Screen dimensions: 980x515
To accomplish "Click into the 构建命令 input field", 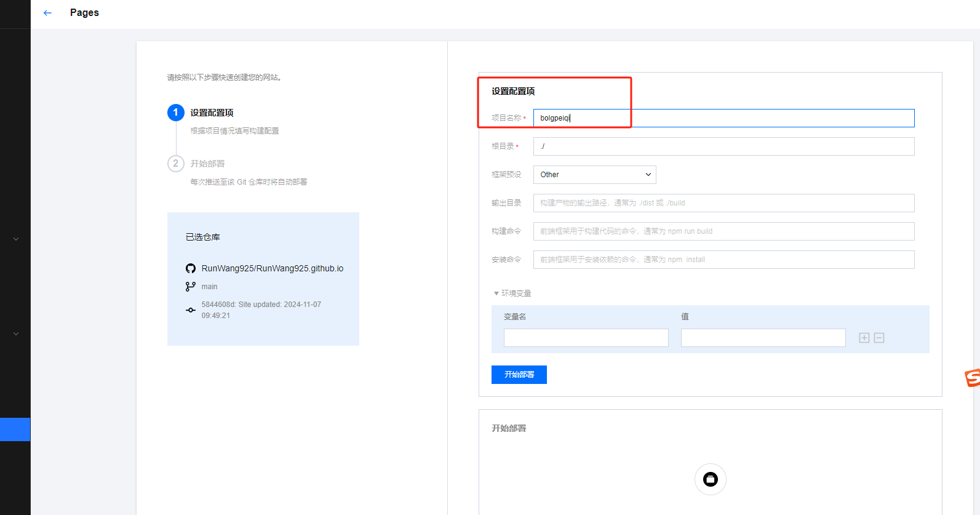I will pyautogui.click(x=723, y=231).
